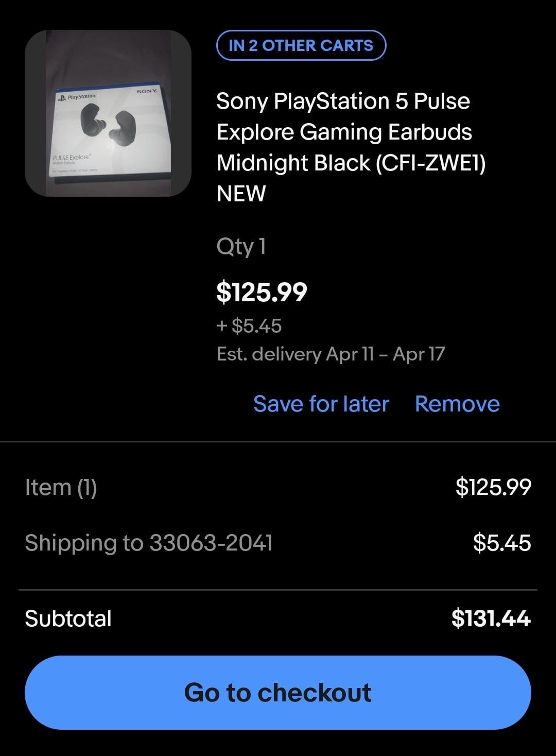This screenshot has height=756, width=556.
Task: Remove the earbuds from cart
Action: 457,404
